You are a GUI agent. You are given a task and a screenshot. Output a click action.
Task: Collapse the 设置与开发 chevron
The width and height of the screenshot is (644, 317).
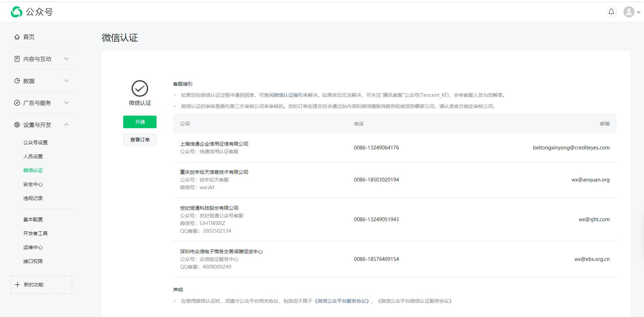tap(66, 125)
